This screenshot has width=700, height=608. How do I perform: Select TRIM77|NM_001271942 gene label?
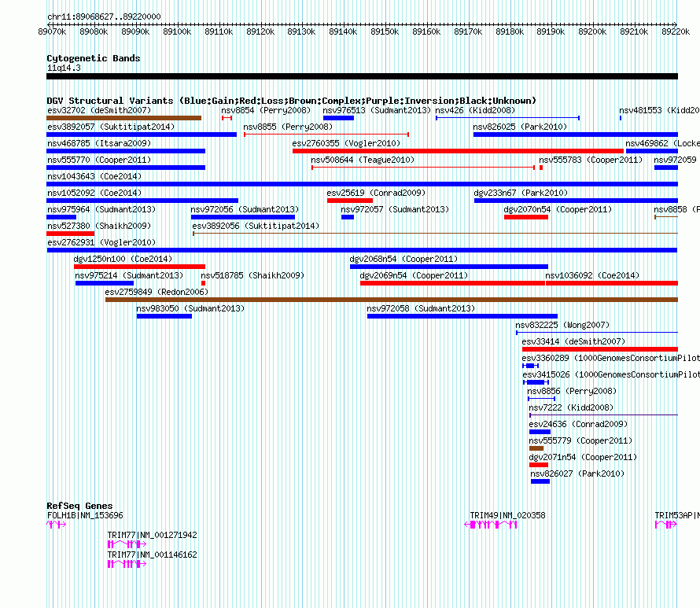tap(153, 535)
